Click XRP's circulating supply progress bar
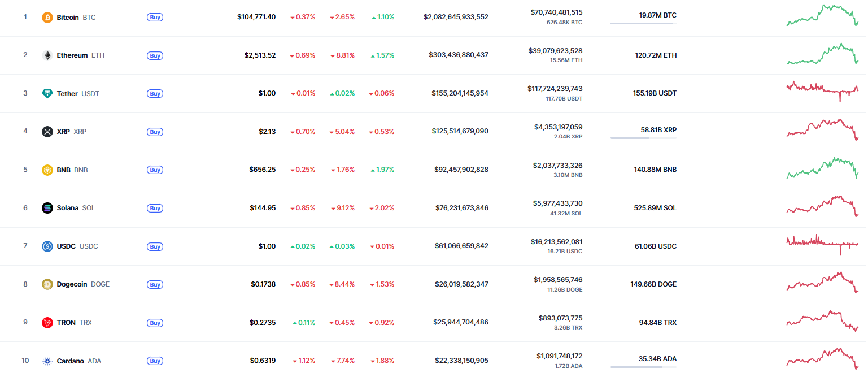Viewport: 868px width, 377px height. (643, 137)
